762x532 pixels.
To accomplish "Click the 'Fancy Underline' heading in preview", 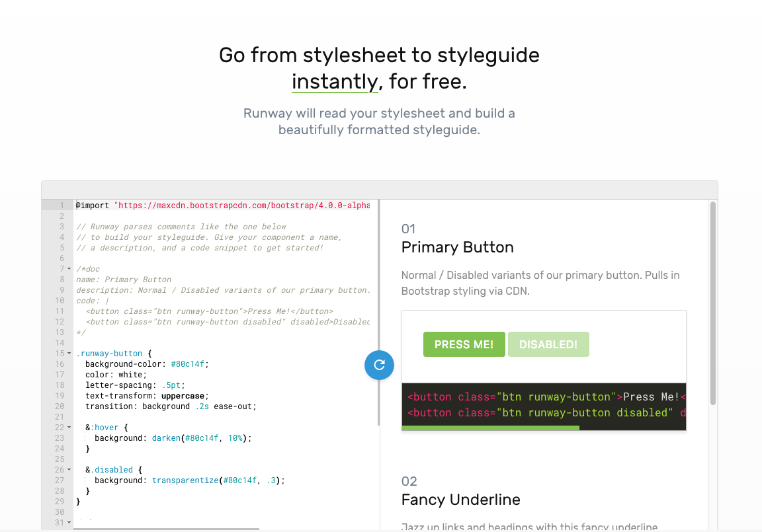I will coord(460,500).
